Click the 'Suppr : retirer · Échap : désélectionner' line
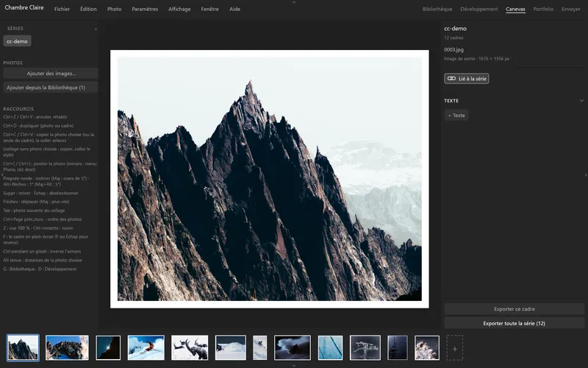588x368 pixels. pos(40,193)
